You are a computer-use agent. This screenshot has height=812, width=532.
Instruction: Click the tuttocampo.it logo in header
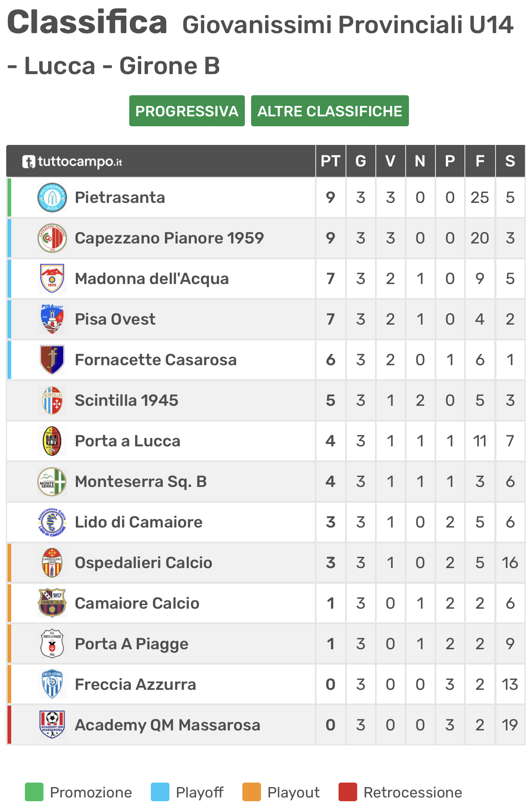[72, 161]
